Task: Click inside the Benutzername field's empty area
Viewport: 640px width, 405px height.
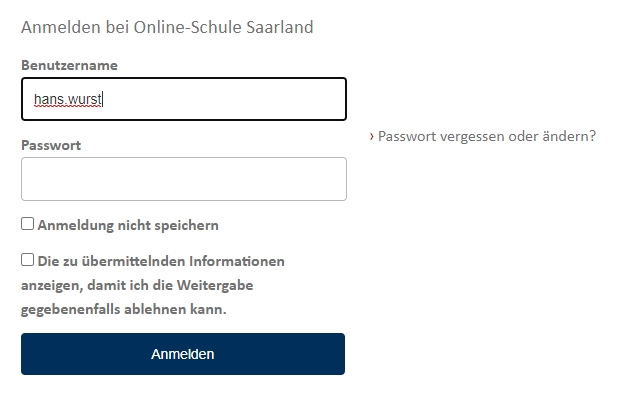Action: click(224, 99)
